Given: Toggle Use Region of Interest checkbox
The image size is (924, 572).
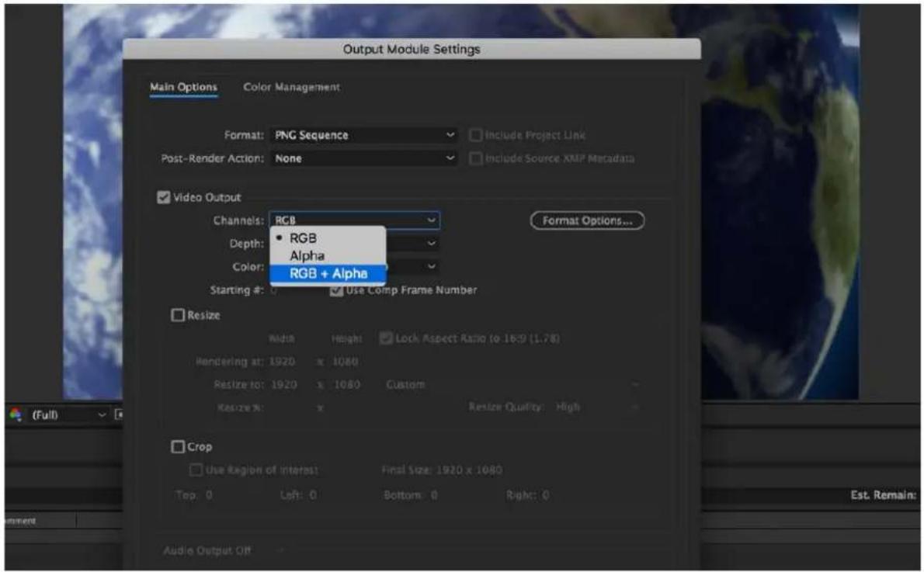Looking at the screenshot, I should click(196, 470).
